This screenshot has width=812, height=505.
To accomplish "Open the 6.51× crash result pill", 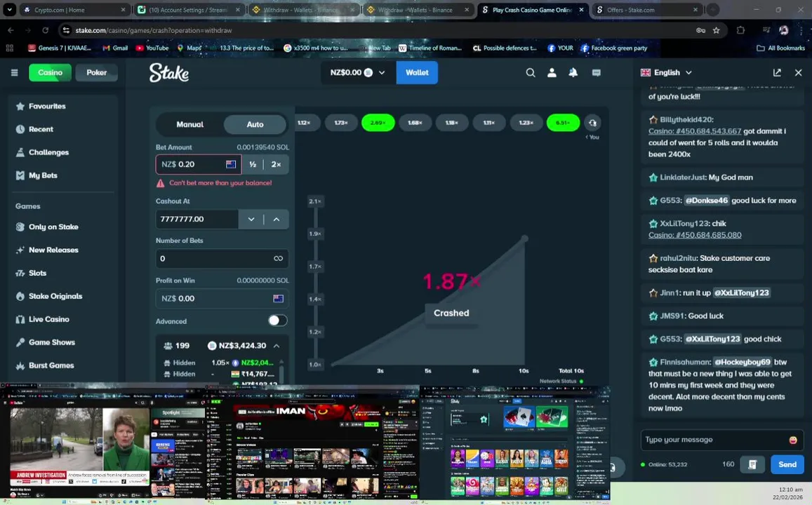I will tap(563, 123).
